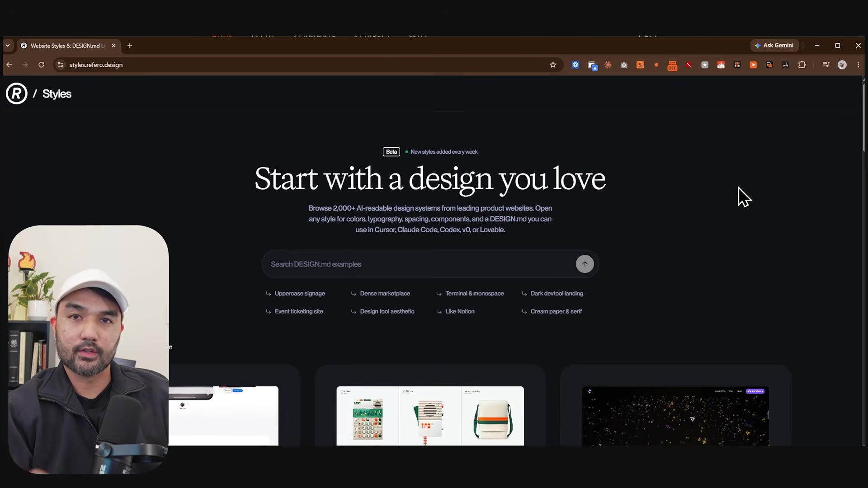Open the Chrome profile avatar
The image size is (868, 488).
coord(842,65)
